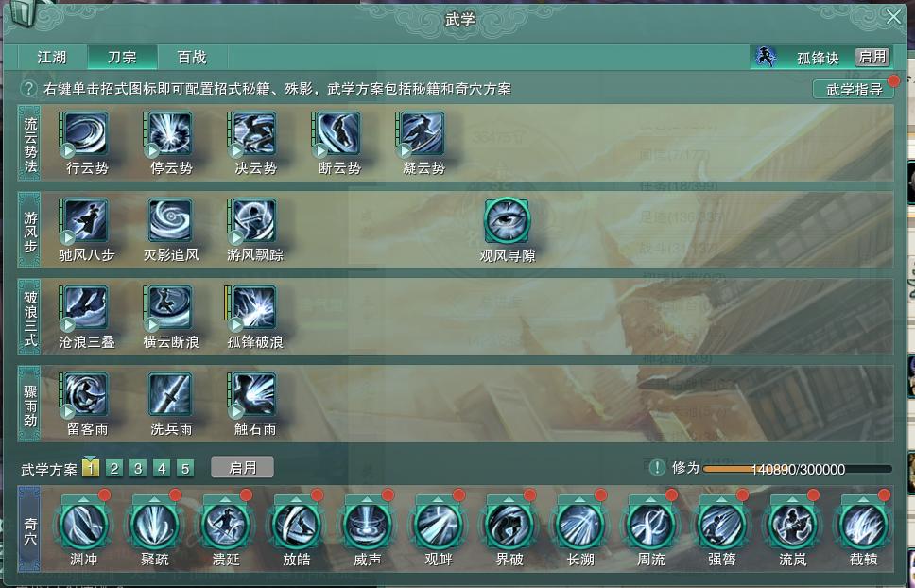
Task: Select the 行云势 skill icon
Action: click(x=86, y=133)
